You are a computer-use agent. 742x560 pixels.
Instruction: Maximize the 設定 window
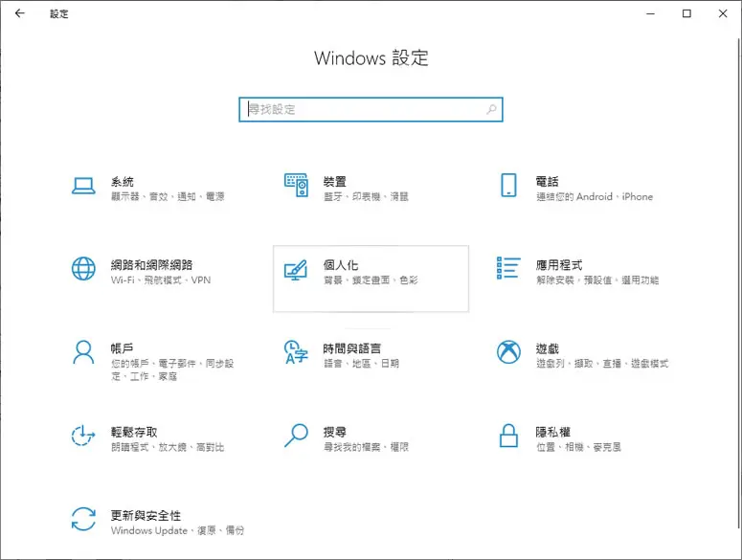(x=686, y=13)
